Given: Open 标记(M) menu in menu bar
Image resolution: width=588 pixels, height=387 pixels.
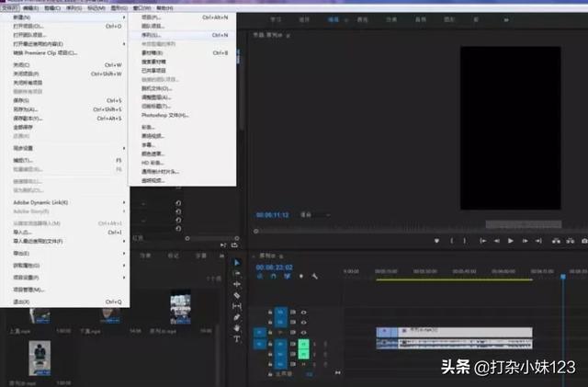Looking at the screenshot, I should click(96, 8).
